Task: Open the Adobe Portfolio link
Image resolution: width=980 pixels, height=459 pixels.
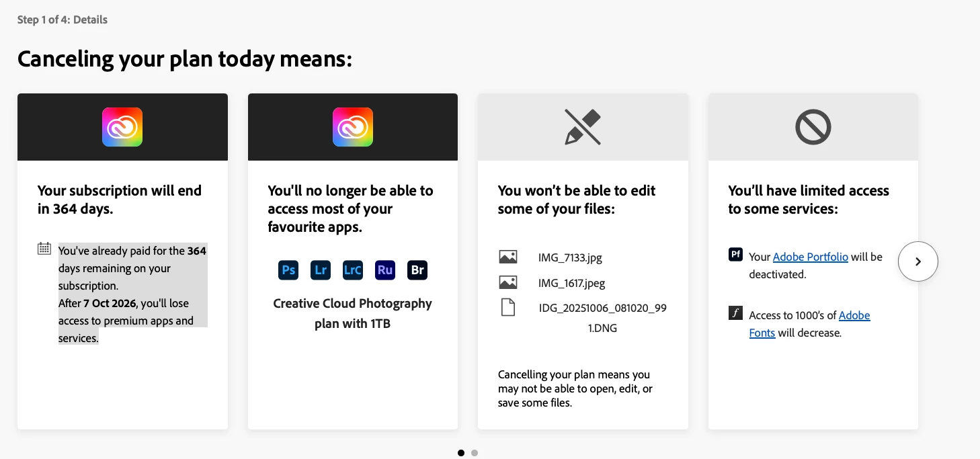Action: tap(811, 257)
